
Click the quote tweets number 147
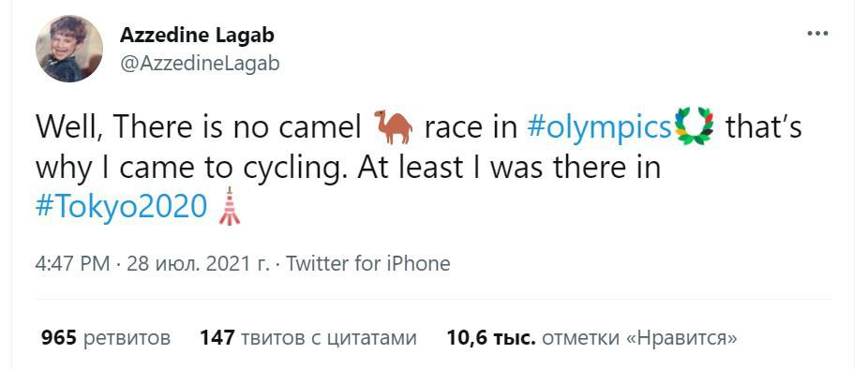point(217,337)
